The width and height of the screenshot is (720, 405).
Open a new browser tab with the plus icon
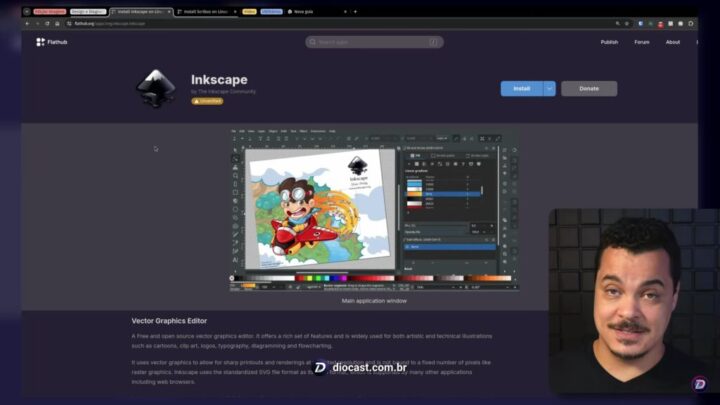(x=343, y=11)
